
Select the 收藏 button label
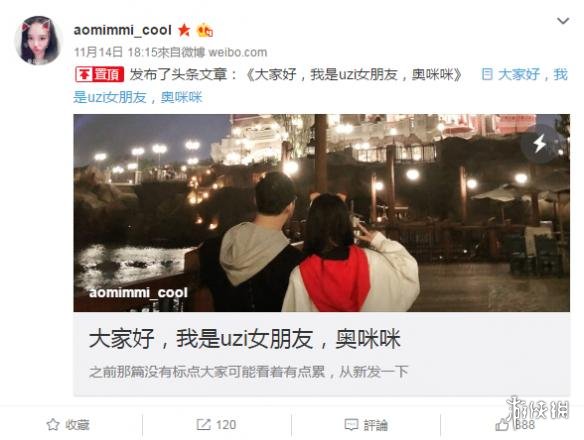[x=77, y=425]
